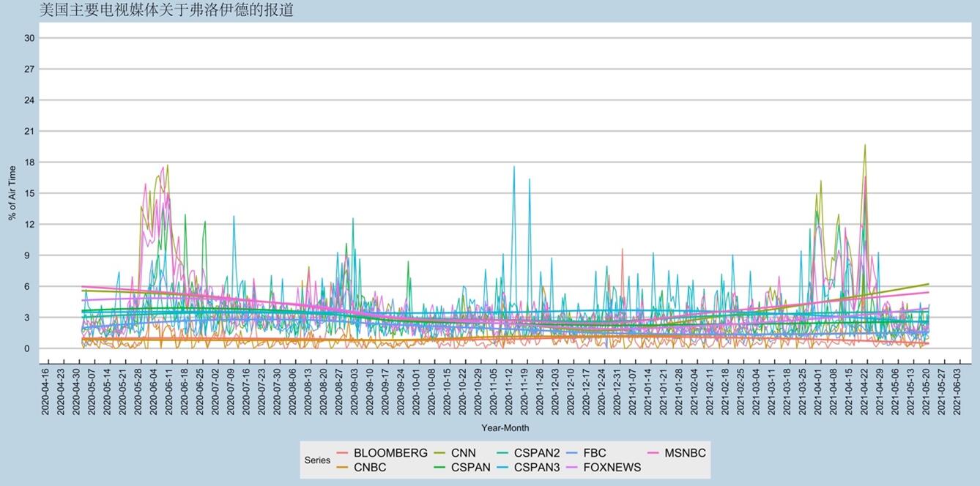Click x-axis date label 2020-11-05
This screenshot has width=980, height=486.
click(x=494, y=392)
